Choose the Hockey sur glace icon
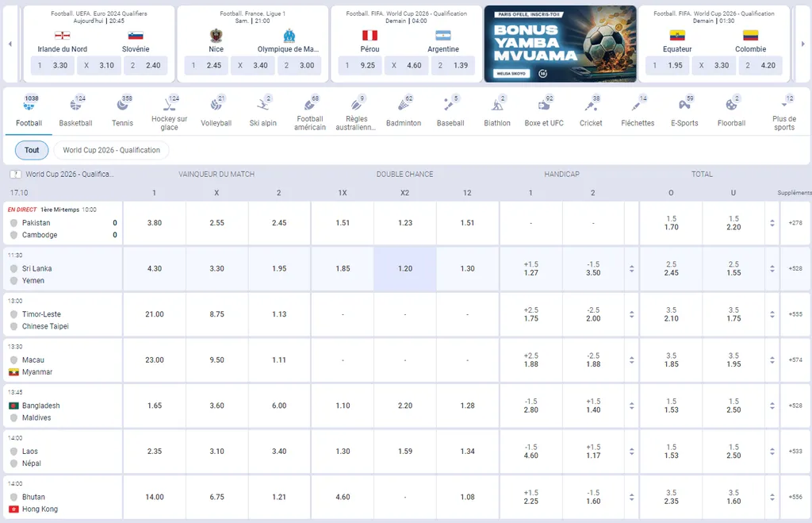 169,106
